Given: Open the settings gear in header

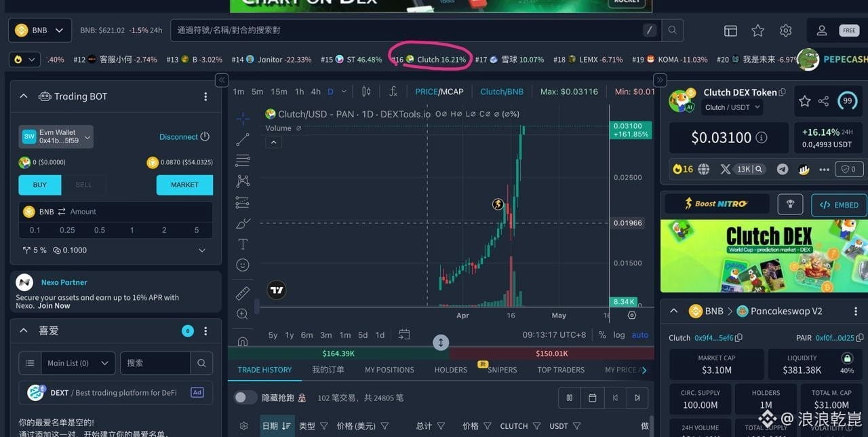Looking at the screenshot, I should click(x=786, y=31).
